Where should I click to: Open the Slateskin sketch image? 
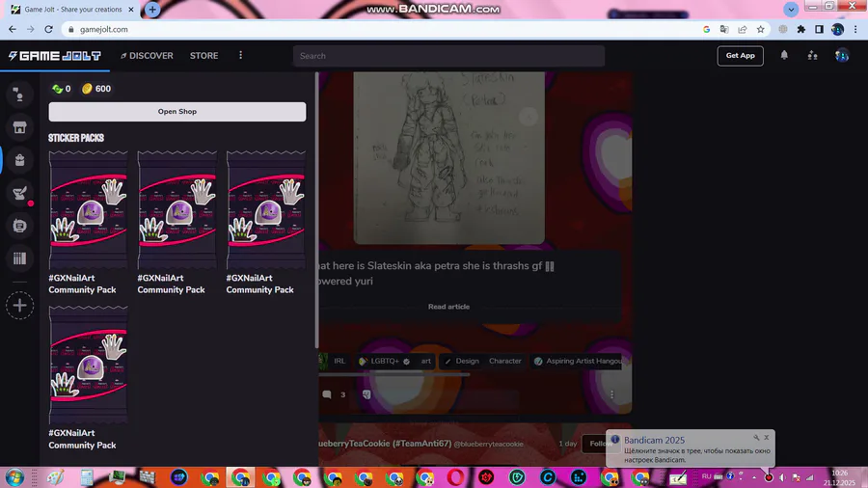pos(448,158)
